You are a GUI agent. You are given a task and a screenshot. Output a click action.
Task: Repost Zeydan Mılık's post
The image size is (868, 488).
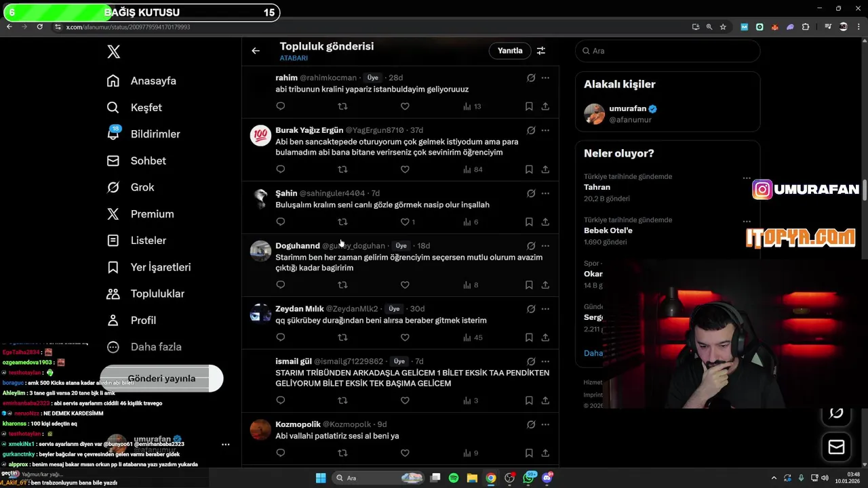point(342,338)
